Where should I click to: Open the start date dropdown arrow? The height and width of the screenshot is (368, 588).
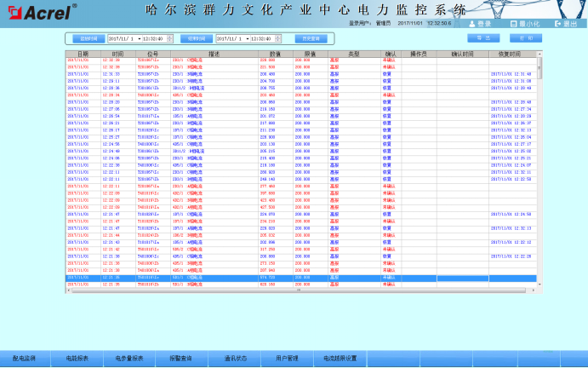pyautogui.click(x=139, y=38)
